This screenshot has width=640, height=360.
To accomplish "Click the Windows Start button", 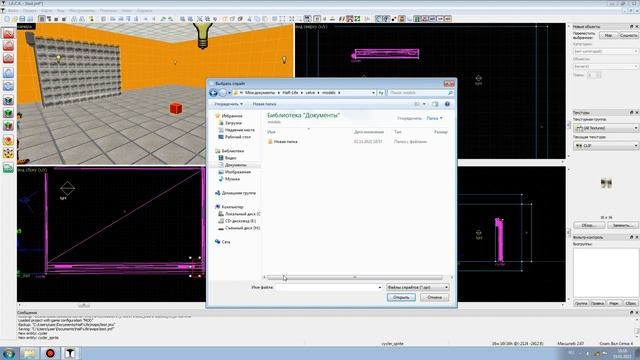I will tap(9, 353).
